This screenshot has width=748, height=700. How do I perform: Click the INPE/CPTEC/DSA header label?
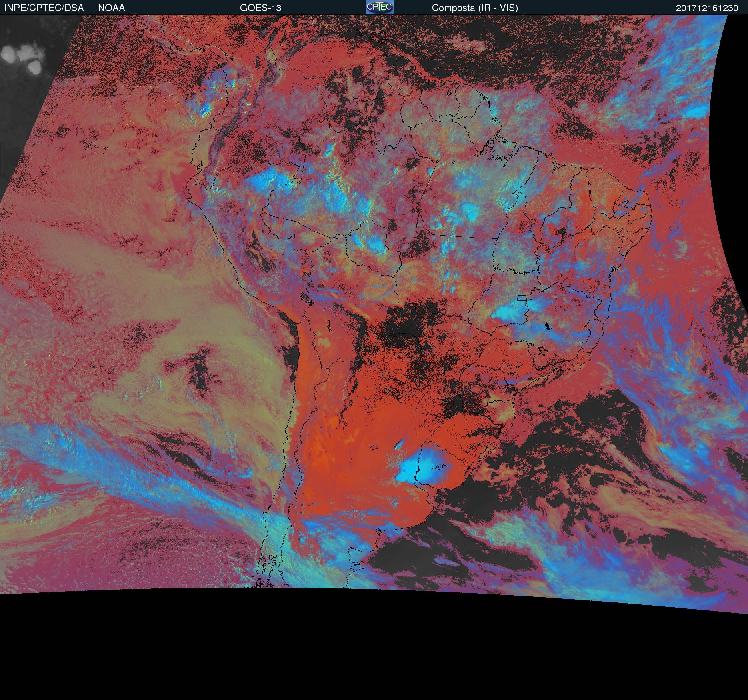pos(44,8)
